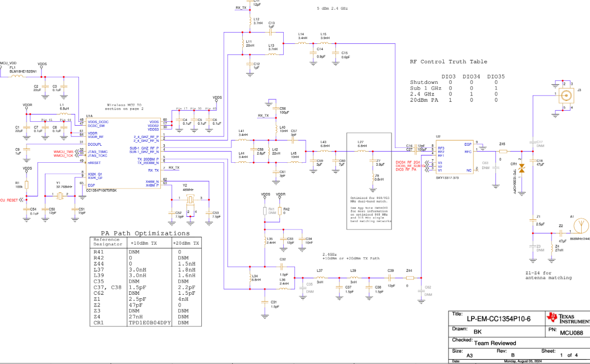Click the "SUB-1_GHZ_RF_P" pin label
Image resolution: width=590 pixels, height=364 pixels.
(144, 147)
